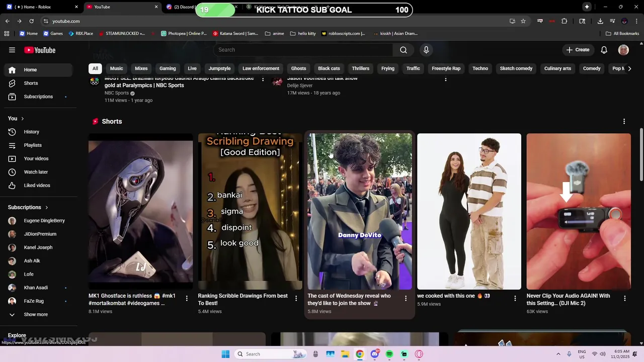Viewport: 644px width, 362px height.
Task: Select the Jumpstyle filter chip
Action: [x=219, y=68]
